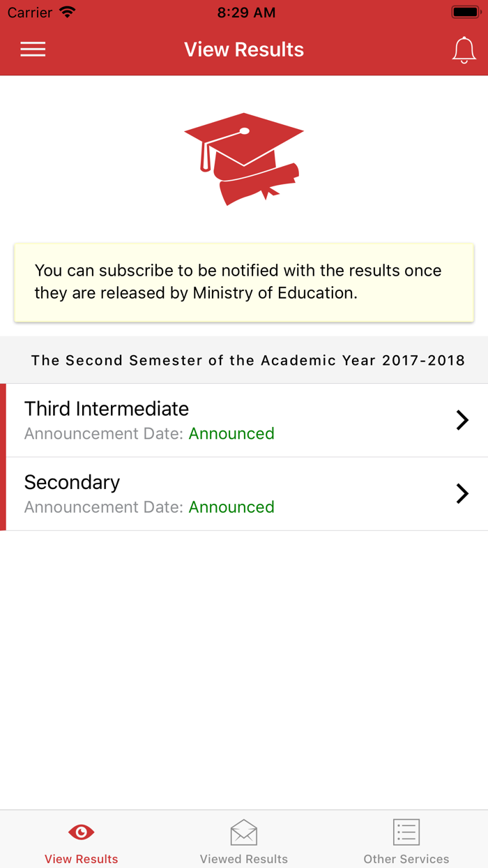This screenshot has height=868, width=488.
Task: Switch to the View Results tab
Action: click(x=81, y=839)
